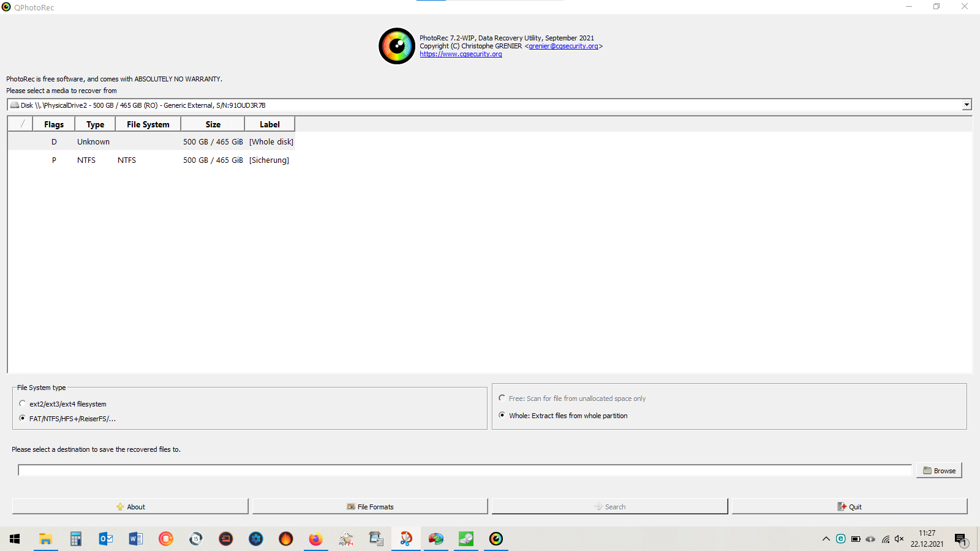Image resolution: width=980 pixels, height=551 pixels.
Task: Show hidden system tray icons
Action: (826, 539)
